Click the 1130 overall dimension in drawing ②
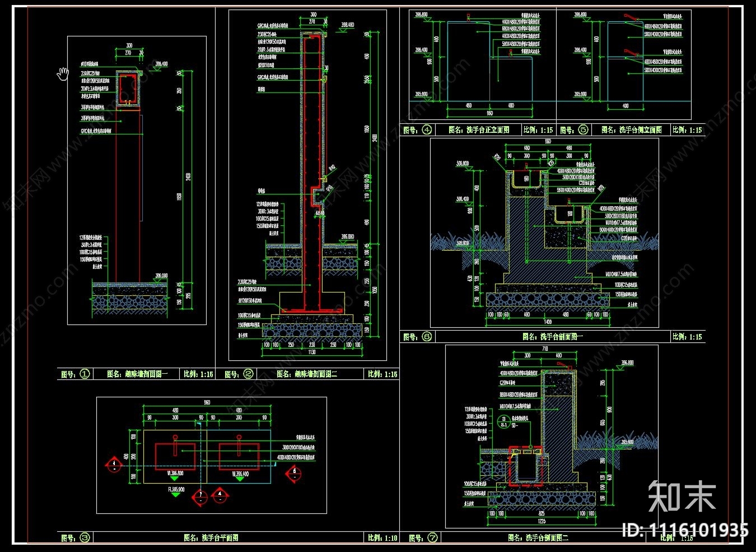Image resolution: width=756 pixels, height=552 pixels. tap(311, 352)
